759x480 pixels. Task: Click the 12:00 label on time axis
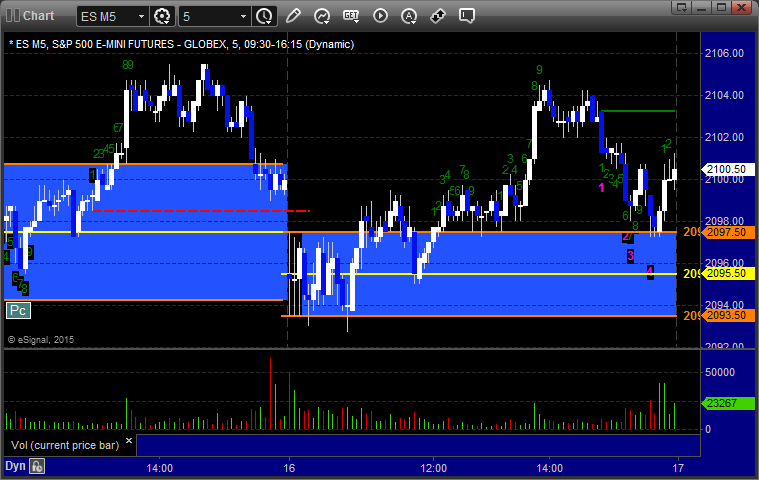pyautogui.click(x=433, y=468)
